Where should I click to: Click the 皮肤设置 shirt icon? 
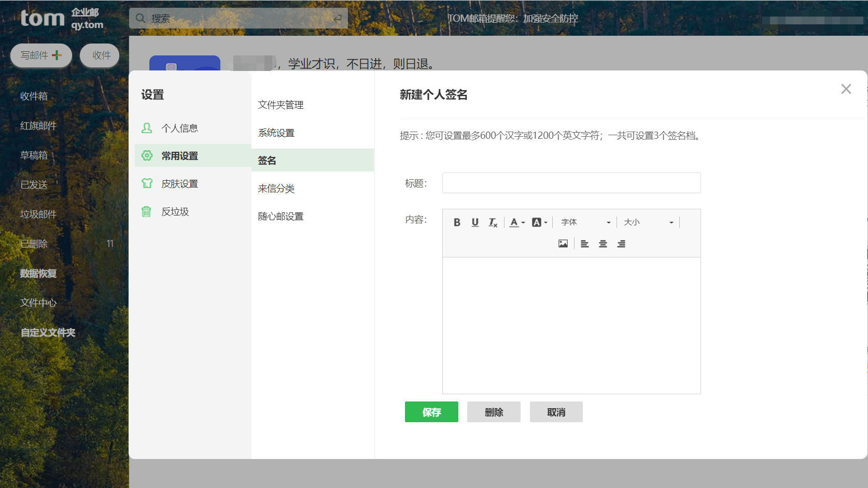tap(146, 183)
